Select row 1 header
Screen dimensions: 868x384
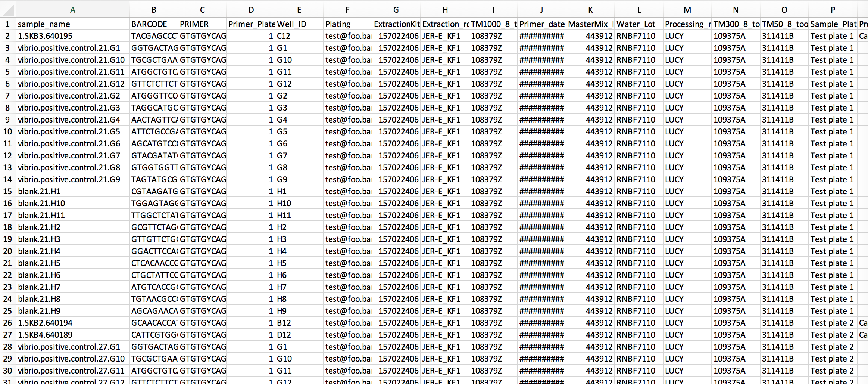click(8, 24)
